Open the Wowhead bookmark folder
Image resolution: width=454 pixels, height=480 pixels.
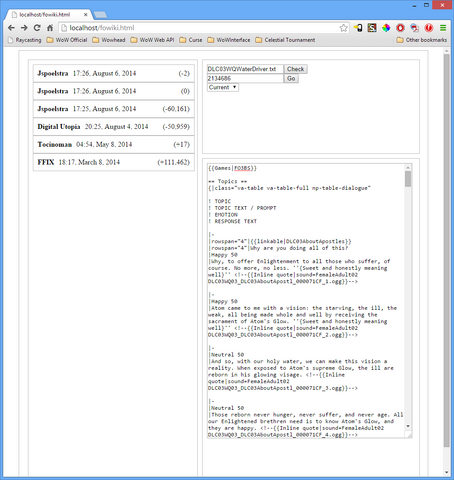[x=109, y=40]
